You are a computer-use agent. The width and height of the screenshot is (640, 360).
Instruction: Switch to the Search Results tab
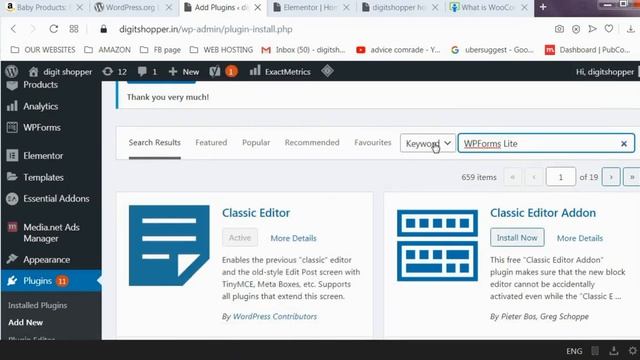pos(154,142)
